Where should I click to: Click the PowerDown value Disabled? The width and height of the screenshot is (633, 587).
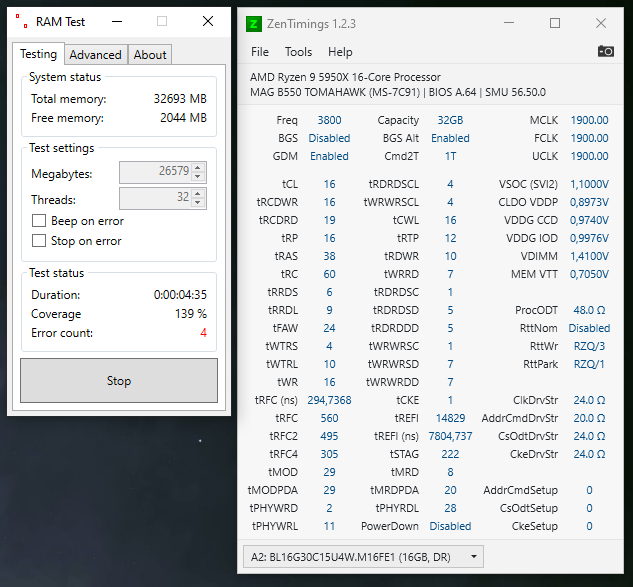click(450, 526)
